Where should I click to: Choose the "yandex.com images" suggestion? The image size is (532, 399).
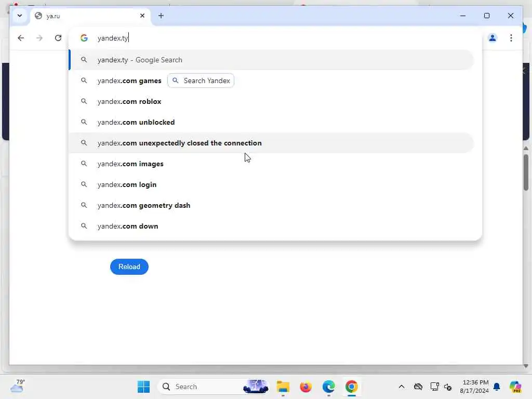[x=271, y=164]
